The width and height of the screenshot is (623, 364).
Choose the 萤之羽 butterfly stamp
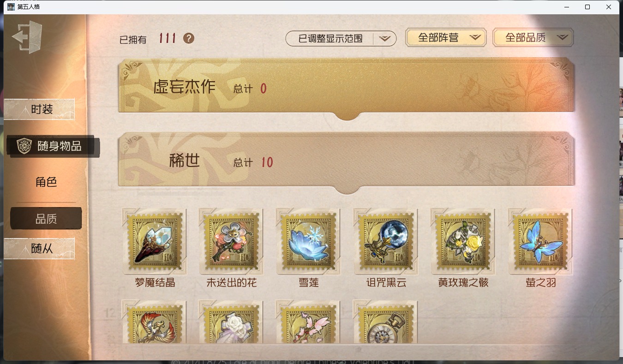click(540, 241)
